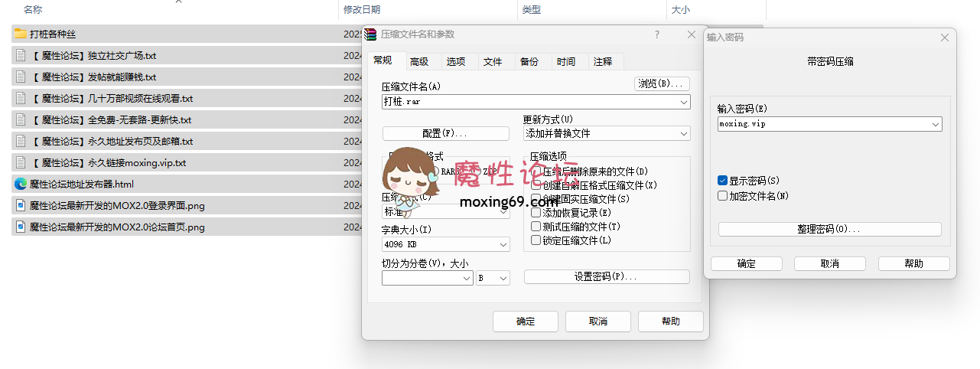Expand the 切分为分卷 size dropdown
980x369 pixels.
467,279
